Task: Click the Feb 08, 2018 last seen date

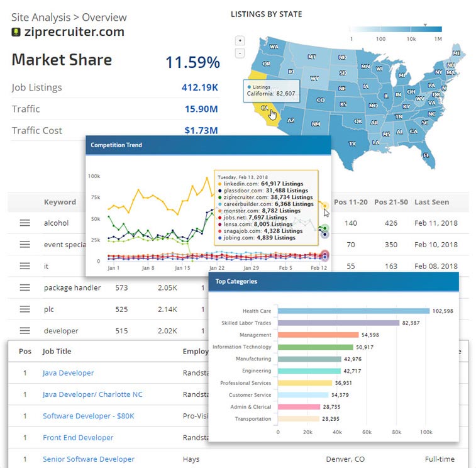Action: click(436, 266)
